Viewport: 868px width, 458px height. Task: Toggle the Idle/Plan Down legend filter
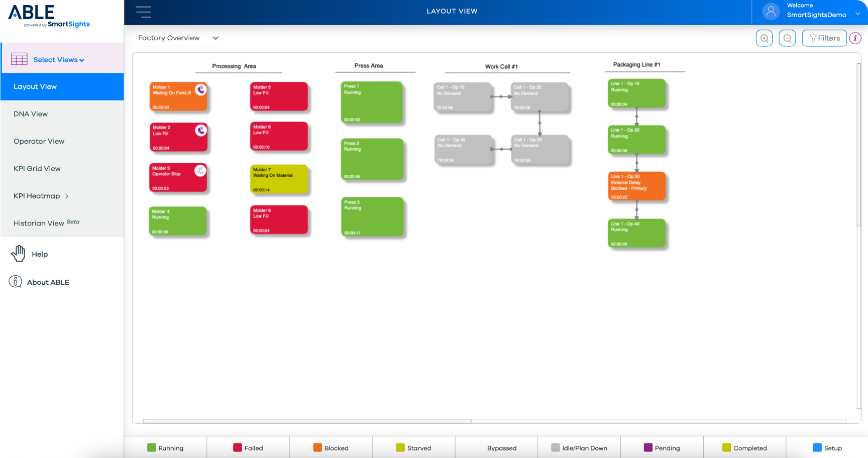[579, 447]
